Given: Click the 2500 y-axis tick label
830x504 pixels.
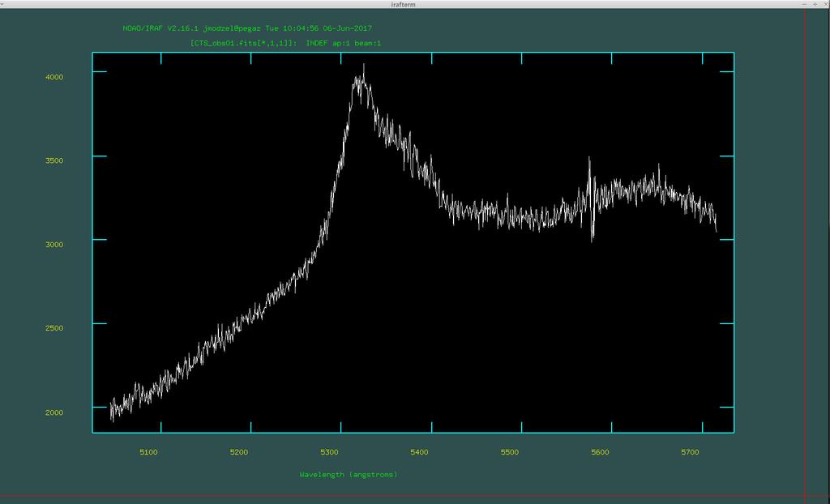Looking at the screenshot, I should tap(54, 327).
